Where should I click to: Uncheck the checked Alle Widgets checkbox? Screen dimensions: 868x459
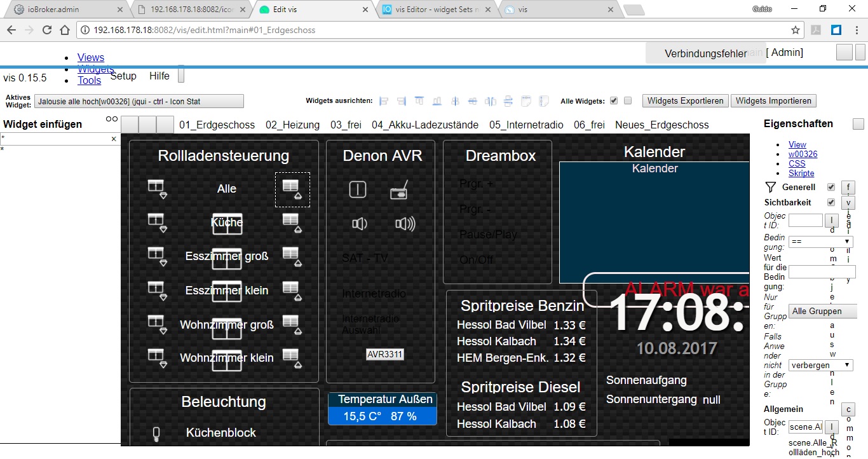click(x=613, y=100)
